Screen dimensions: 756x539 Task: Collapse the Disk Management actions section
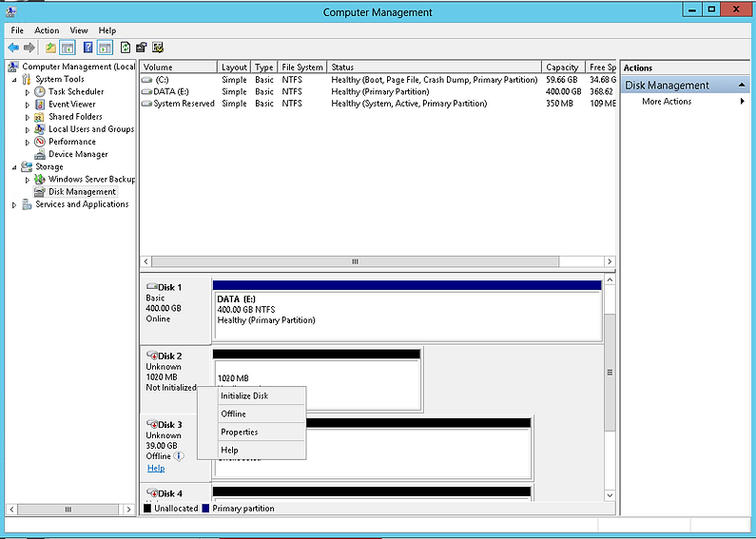(x=742, y=86)
